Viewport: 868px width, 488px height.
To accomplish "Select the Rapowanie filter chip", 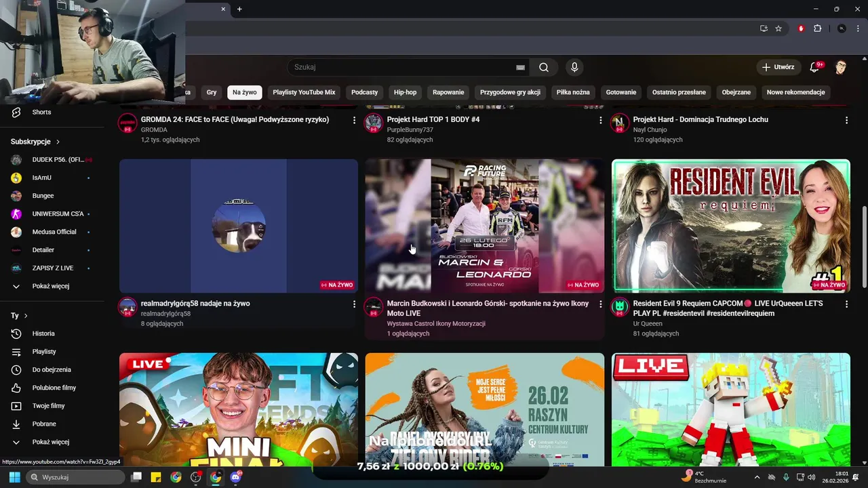I will (x=448, y=92).
